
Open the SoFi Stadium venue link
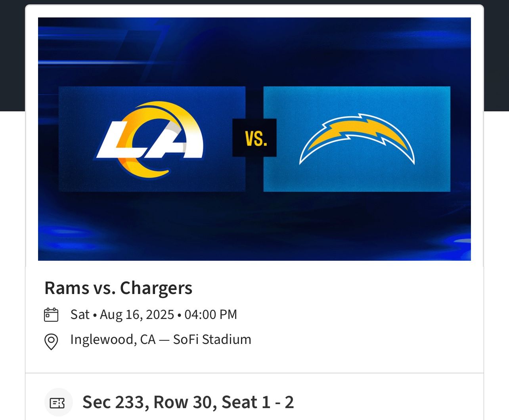click(x=212, y=340)
